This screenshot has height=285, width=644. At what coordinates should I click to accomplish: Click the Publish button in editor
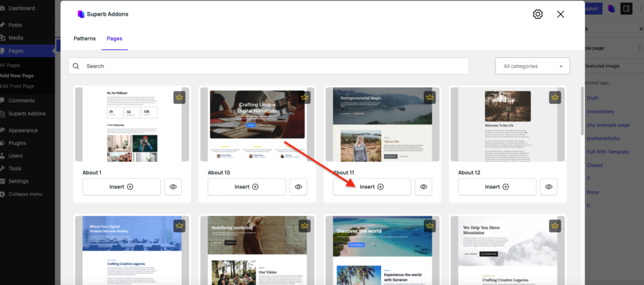(593, 9)
